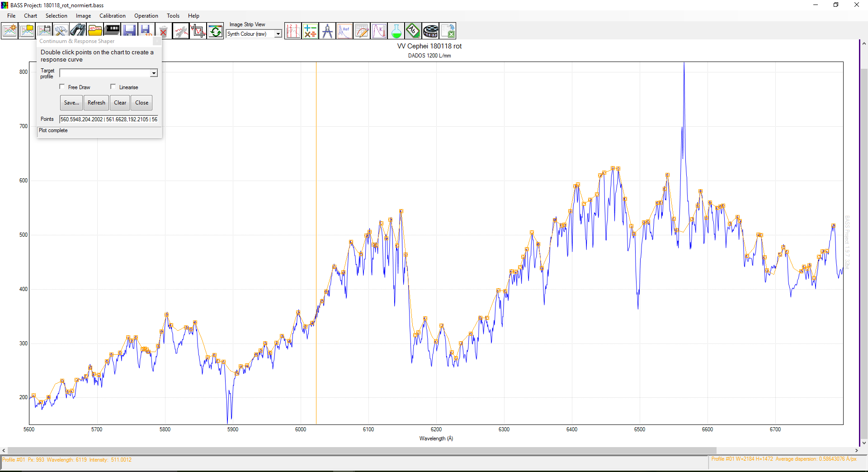Click the red trash delete icon
This screenshot has height=472, width=868.
[163, 31]
